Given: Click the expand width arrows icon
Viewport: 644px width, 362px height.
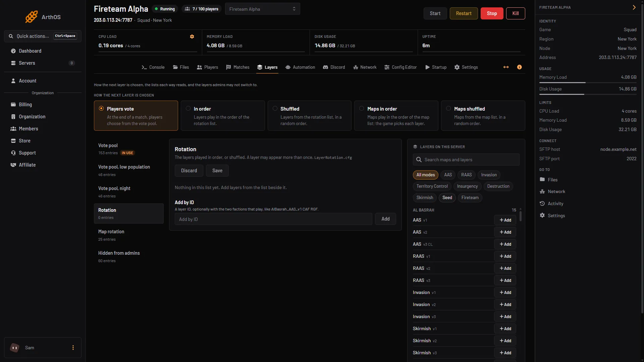Looking at the screenshot, I should (x=506, y=67).
